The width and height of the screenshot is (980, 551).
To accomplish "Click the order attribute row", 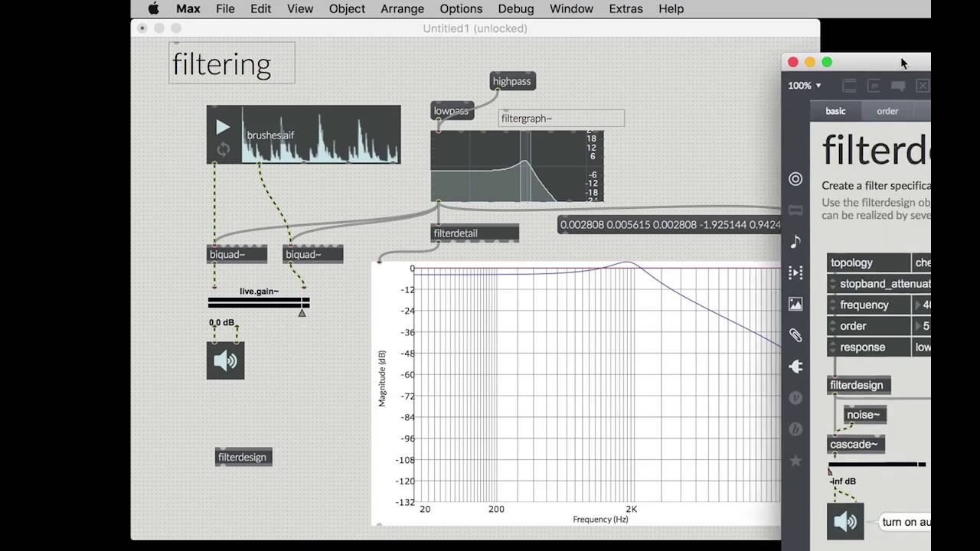I will point(879,326).
